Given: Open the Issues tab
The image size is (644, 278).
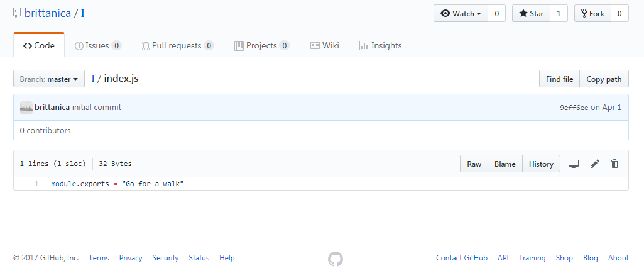Looking at the screenshot, I should click(98, 46).
